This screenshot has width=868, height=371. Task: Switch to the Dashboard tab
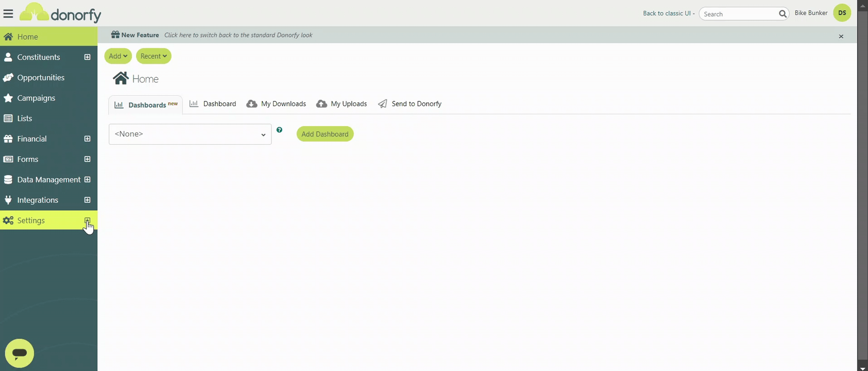[x=213, y=104]
